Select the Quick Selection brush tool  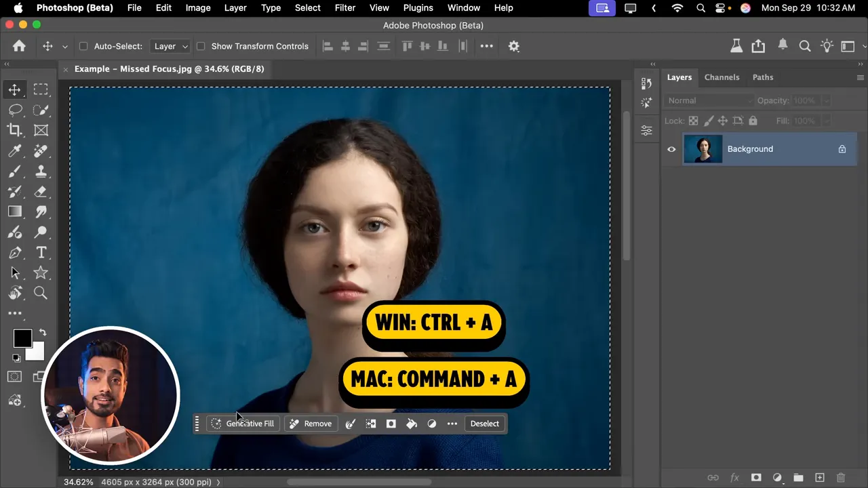[x=41, y=110]
